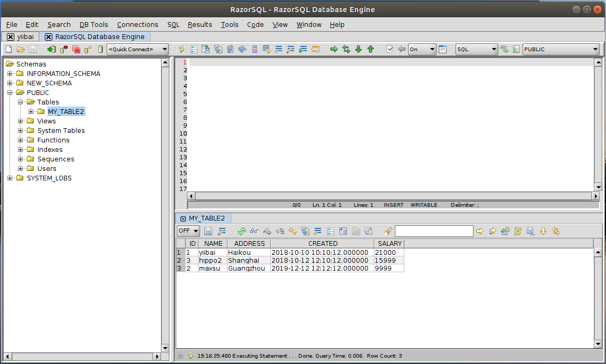Click the results filter text field
The image size is (606, 364).
click(x=434, y=231)
